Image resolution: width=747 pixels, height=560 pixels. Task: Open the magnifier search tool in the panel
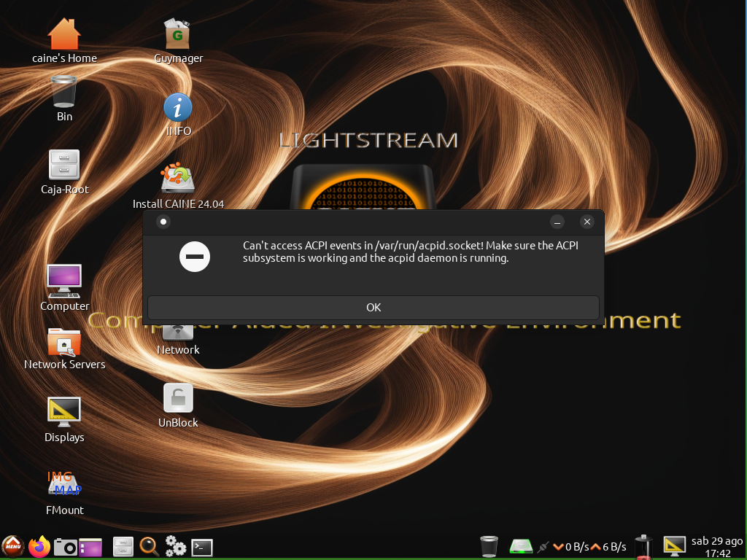[149, 547]
